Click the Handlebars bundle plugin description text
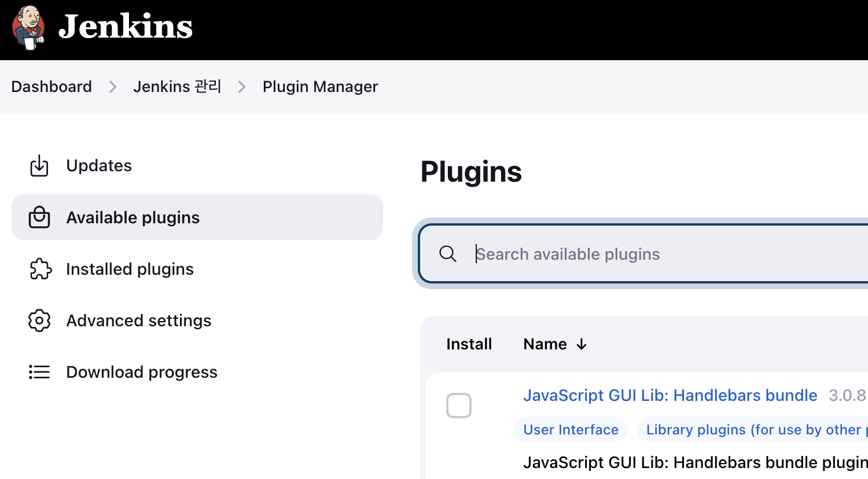The height and width of the screenshot is (479, 868). [696, 463]
